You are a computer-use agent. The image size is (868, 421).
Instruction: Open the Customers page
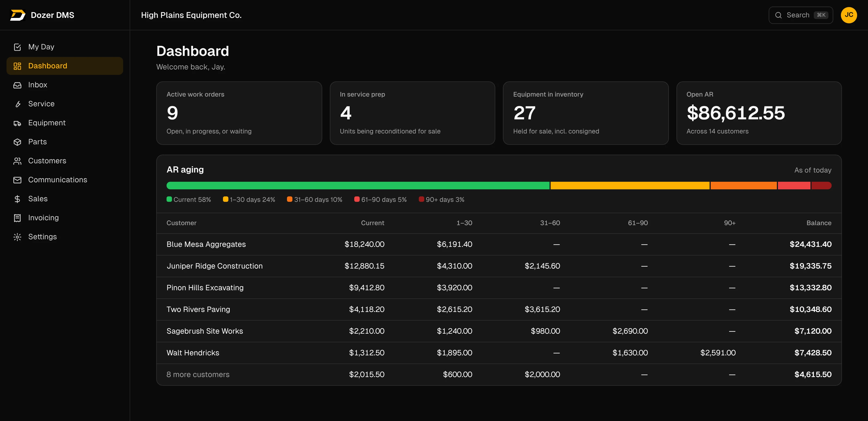pos(65,161)
